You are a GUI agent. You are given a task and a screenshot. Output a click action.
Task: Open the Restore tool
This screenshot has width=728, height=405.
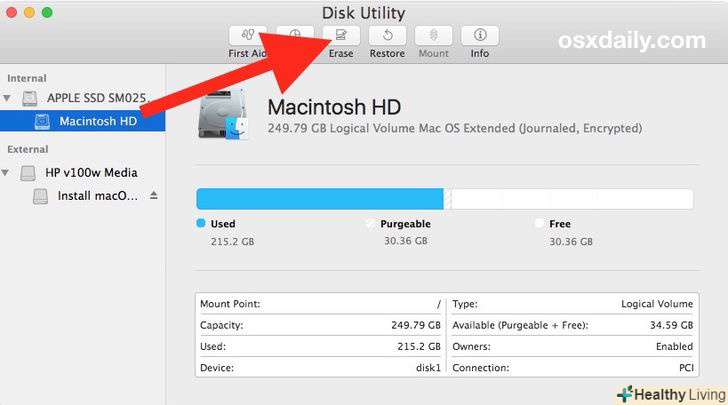(387, 37)
